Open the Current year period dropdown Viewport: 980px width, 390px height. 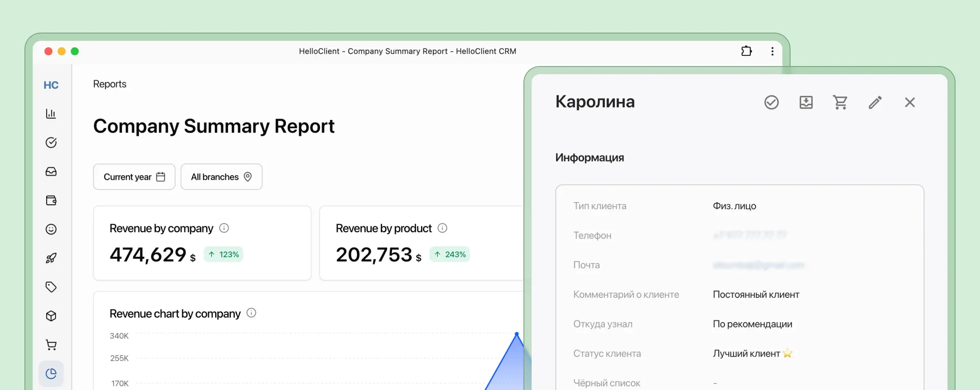(134, 177)
